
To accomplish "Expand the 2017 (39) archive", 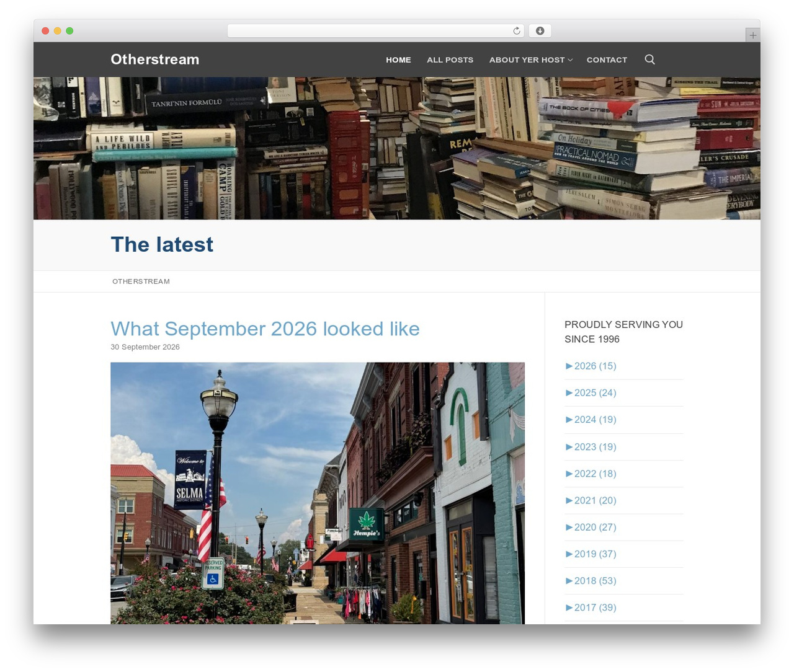I will pos(591,608).
